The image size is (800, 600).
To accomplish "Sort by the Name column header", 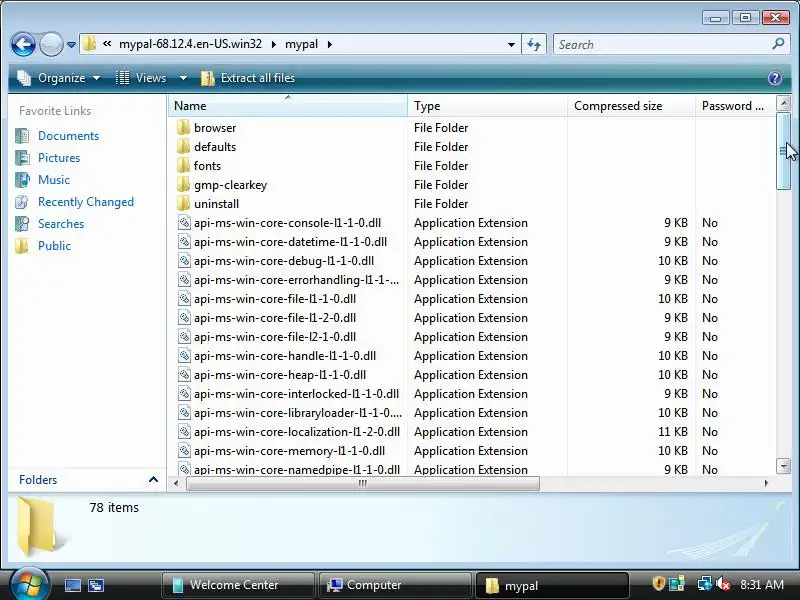I will [288, 106].
